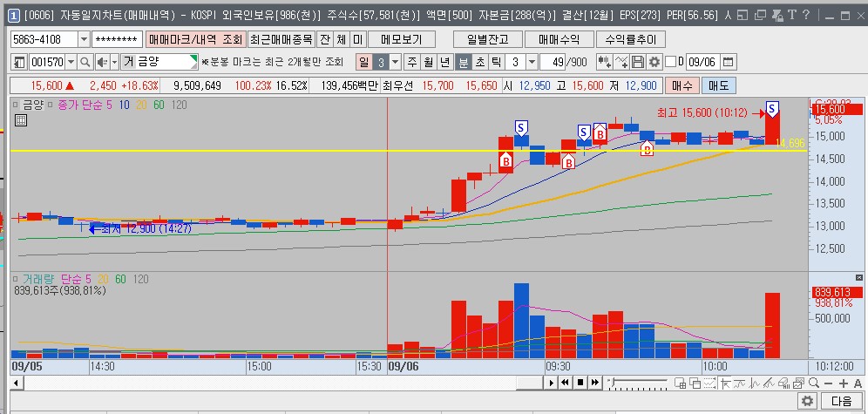The width and height of the screenshot is (868, 414).
Task: Click the 메모보기 button
Action: click(402, 39)
